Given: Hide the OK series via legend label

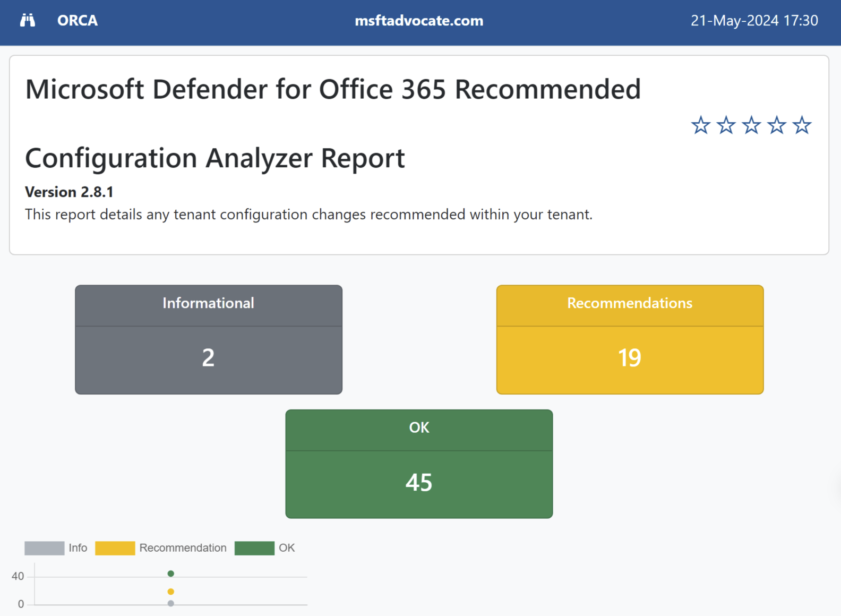Looking at the screenshot, I should (286, 548).
